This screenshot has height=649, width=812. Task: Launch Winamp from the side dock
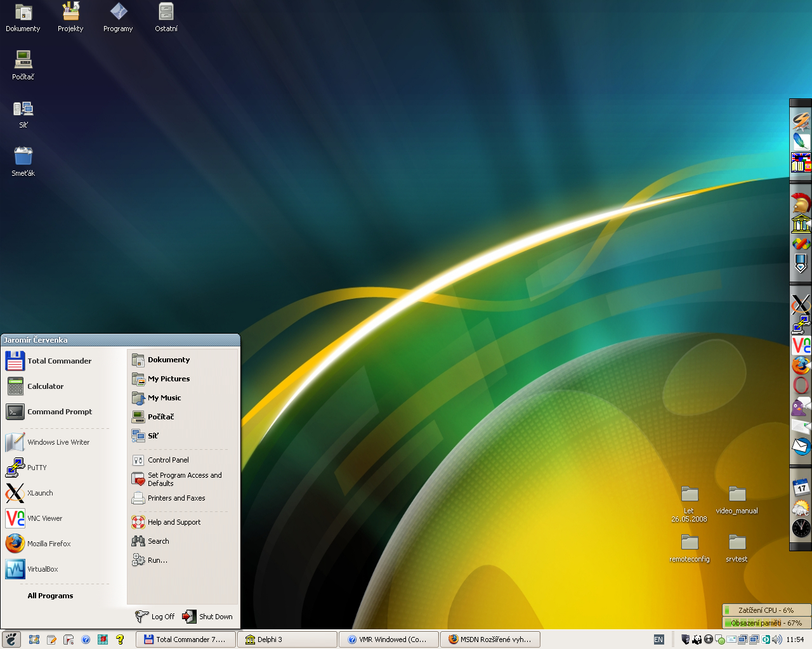[801, 121]
